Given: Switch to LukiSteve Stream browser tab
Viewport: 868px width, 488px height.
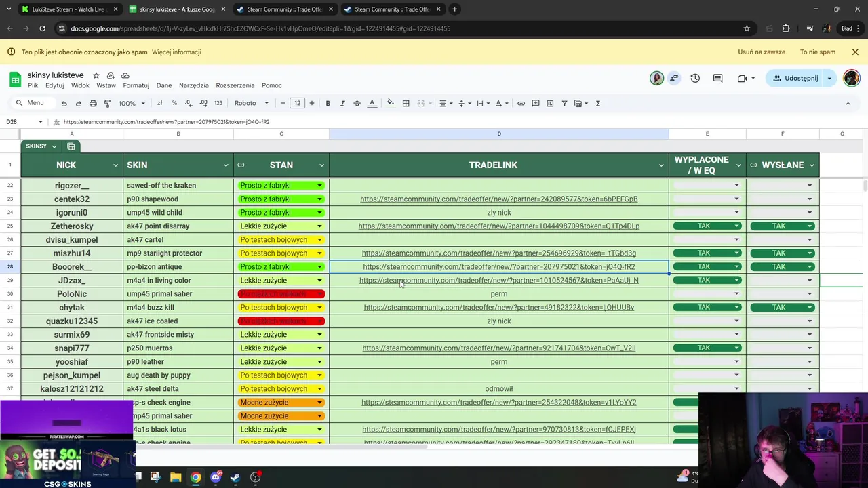Looking at the screenshot, I should pyautogui.click(x=70, y=9).
